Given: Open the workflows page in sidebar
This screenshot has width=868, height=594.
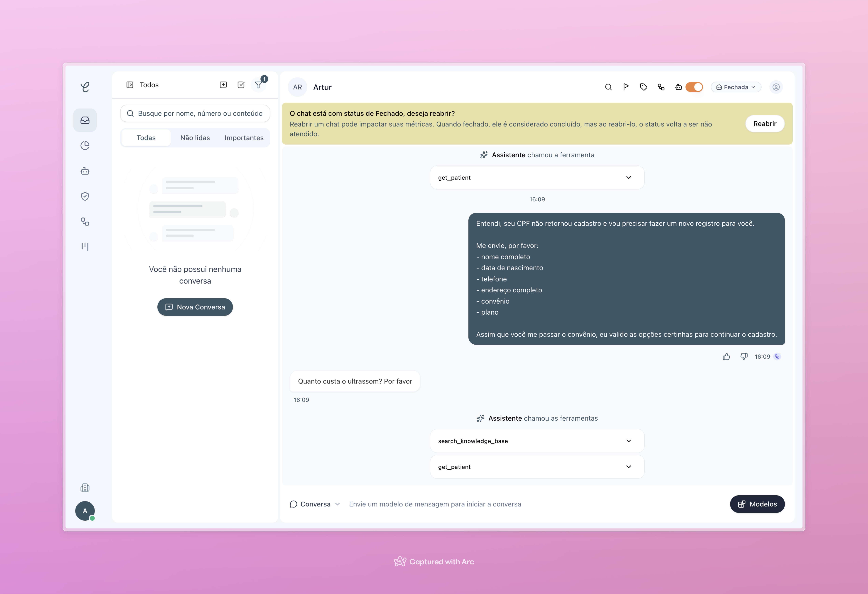Looking at the screenshot, I should (x=85, y=222).
